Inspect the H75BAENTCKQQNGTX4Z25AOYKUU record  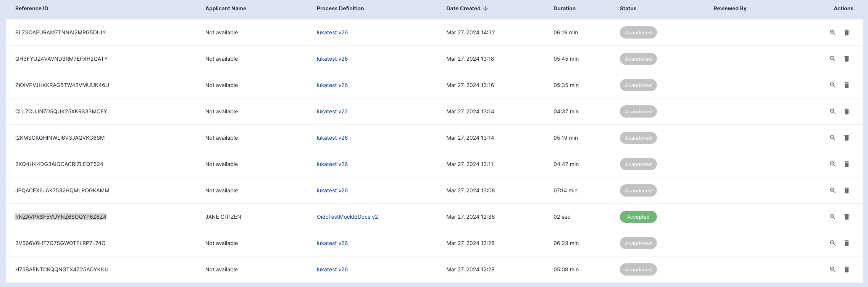pyautogui.click(x=833, y=269)
